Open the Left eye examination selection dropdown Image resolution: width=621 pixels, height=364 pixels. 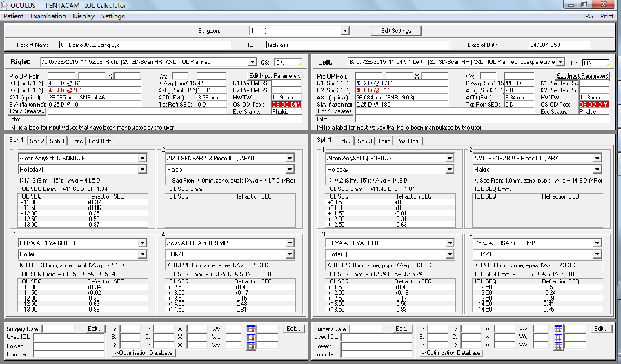pos(560,62)
